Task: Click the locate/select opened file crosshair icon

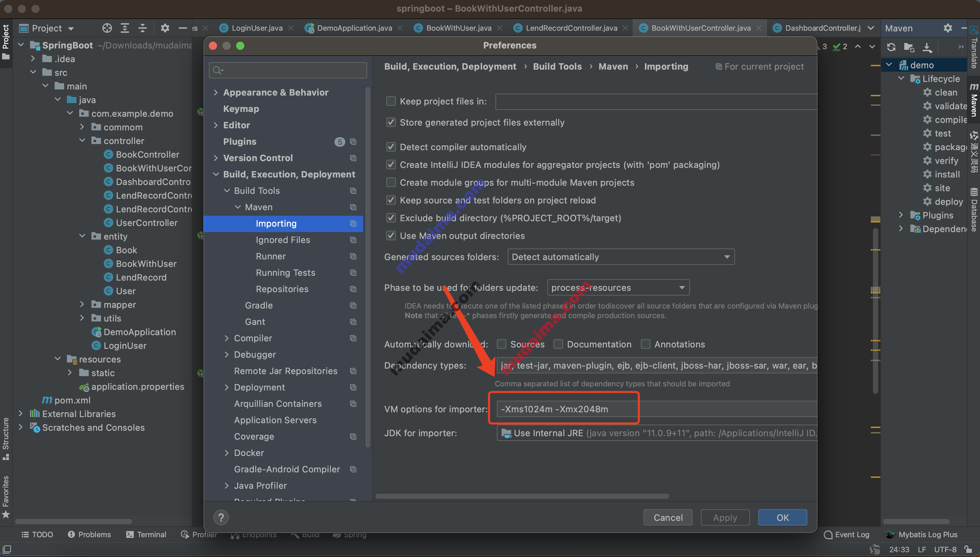Action: [x=107, y=28]
